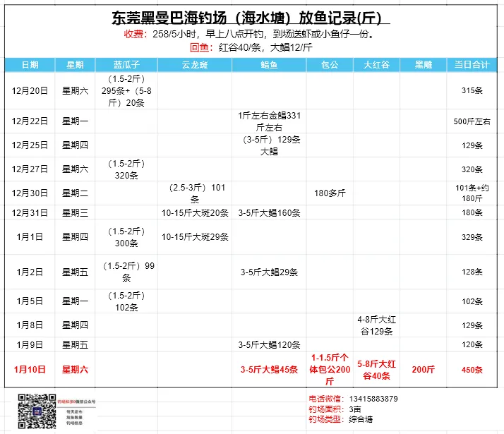Select the 10-15斤大斑20条 cell
The width and height of the screenshot is (504, 434).
point(195,212)
